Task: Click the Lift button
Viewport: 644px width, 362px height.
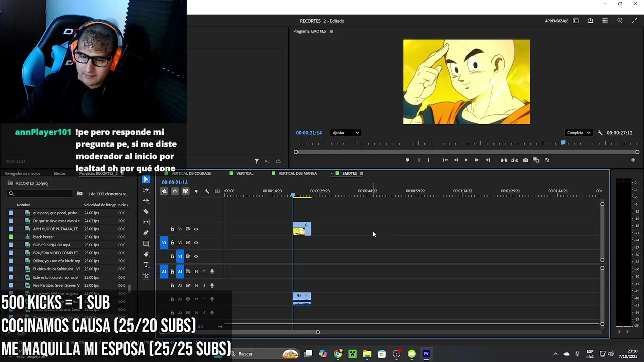Action: 504,160
